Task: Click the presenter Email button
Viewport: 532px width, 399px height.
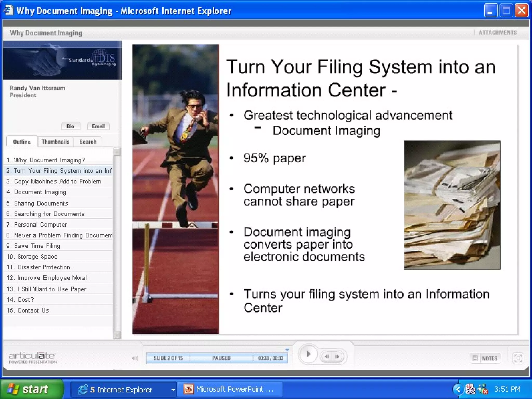Action: pos(98,126)
